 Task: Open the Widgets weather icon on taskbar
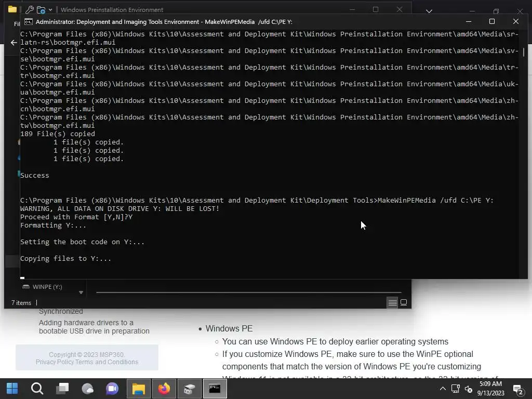(87, 389)
